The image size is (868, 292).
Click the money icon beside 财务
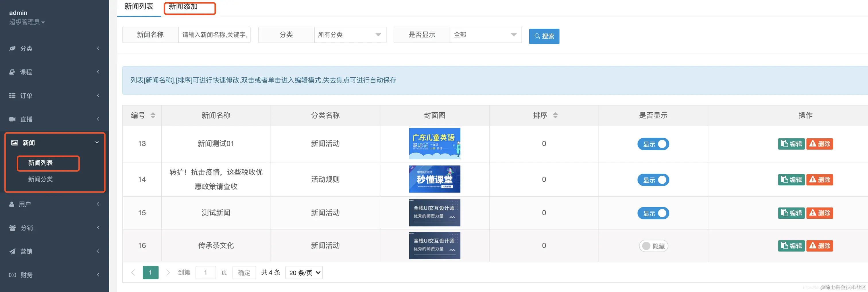pyautogui.click(x=12, y=275)
